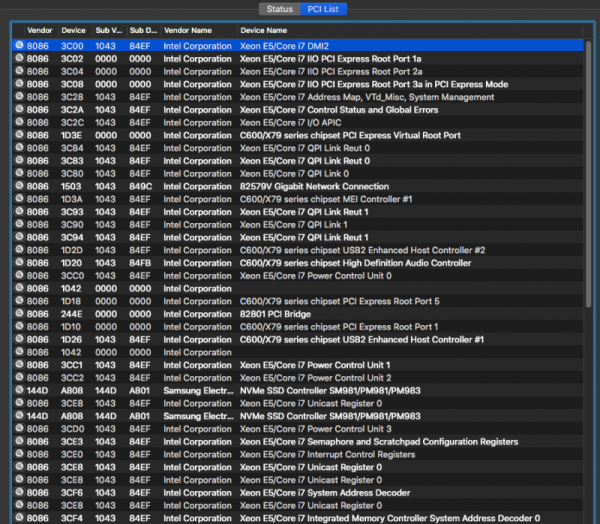The height and width of the screenshot is (524, 600).
Task: Click lookup icon for Xeon DMI2 row
Action: [19, 46]
